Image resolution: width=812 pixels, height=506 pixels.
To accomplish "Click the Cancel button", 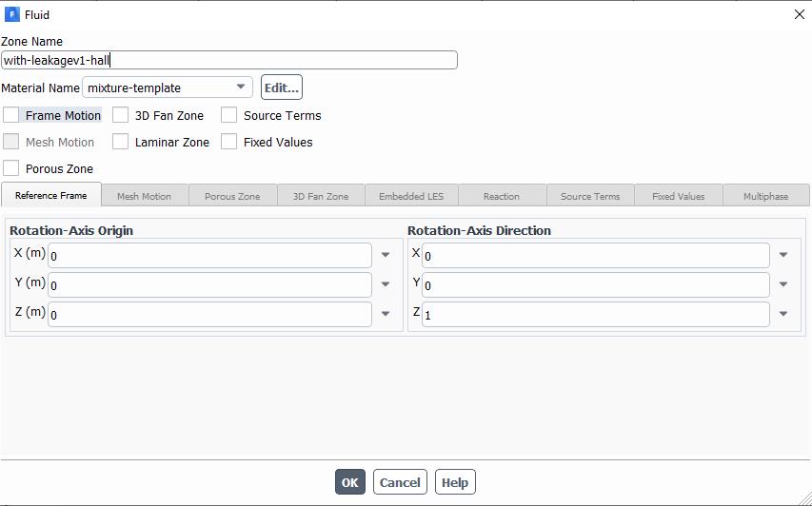I will (400, 482).
